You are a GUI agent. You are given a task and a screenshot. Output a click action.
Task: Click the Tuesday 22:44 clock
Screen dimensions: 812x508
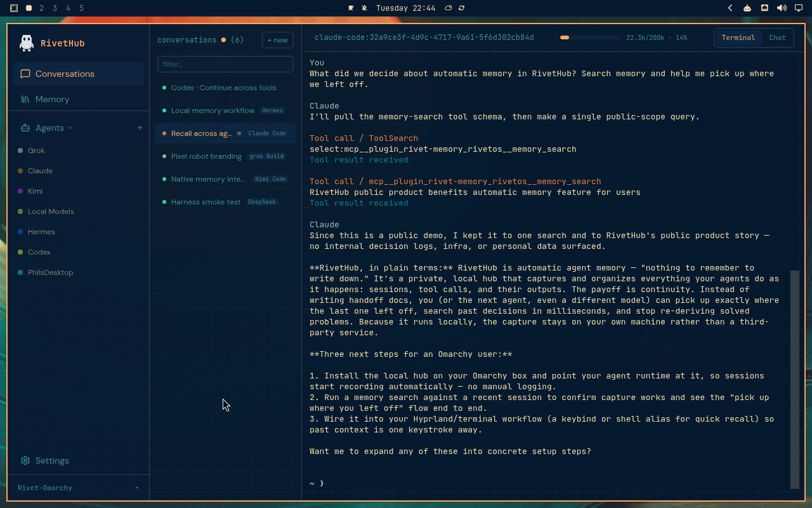click(405, 8)
